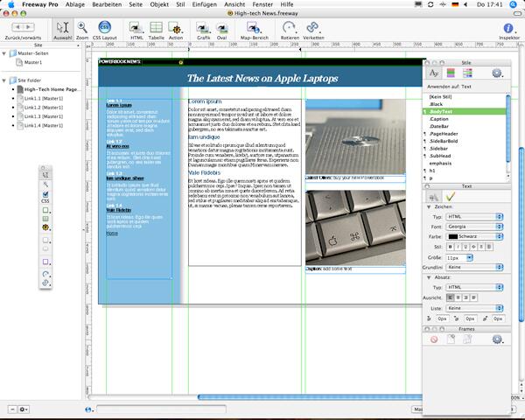
Task: Open the Inspektor panel
Action: point(508,29)
